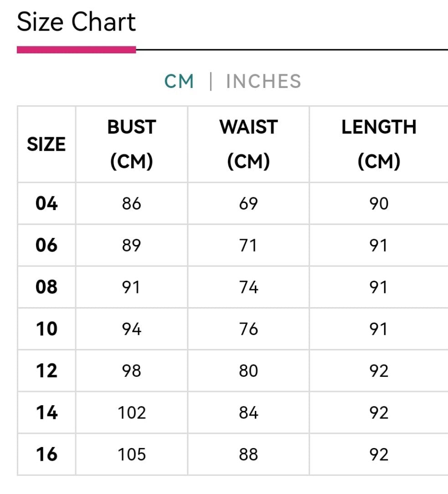Select the CM unit option
Viewport: 448px width, 494px height.
(179, 81)
